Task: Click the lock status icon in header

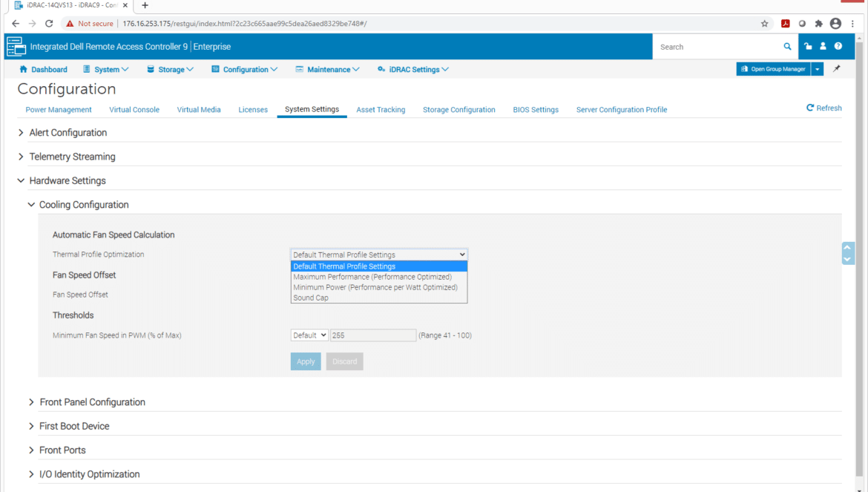Action: click(x=808, y=47)
